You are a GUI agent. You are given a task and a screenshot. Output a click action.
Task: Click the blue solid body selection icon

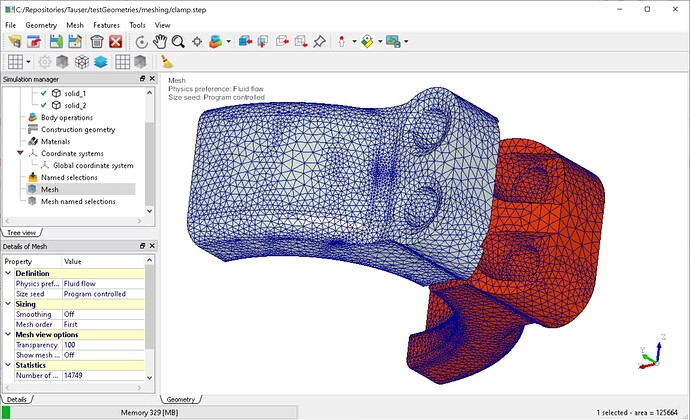pyautogui.click(x=245, y=42)
